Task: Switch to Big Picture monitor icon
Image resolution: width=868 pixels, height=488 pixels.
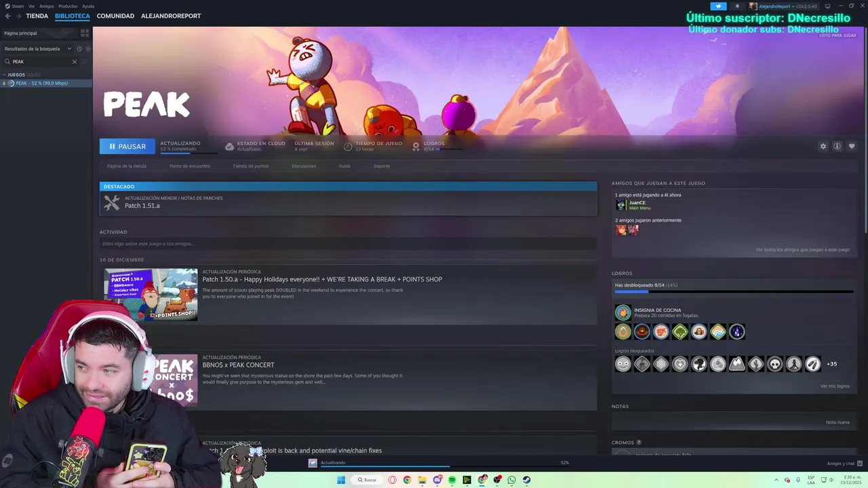Action: pyautogui.click(x=827, y=6)
